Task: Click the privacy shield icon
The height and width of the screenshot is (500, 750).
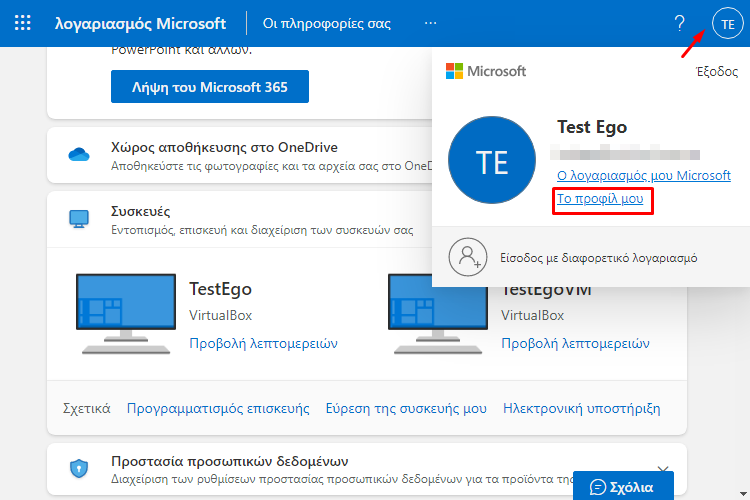Action: click(x=79, y=468)
